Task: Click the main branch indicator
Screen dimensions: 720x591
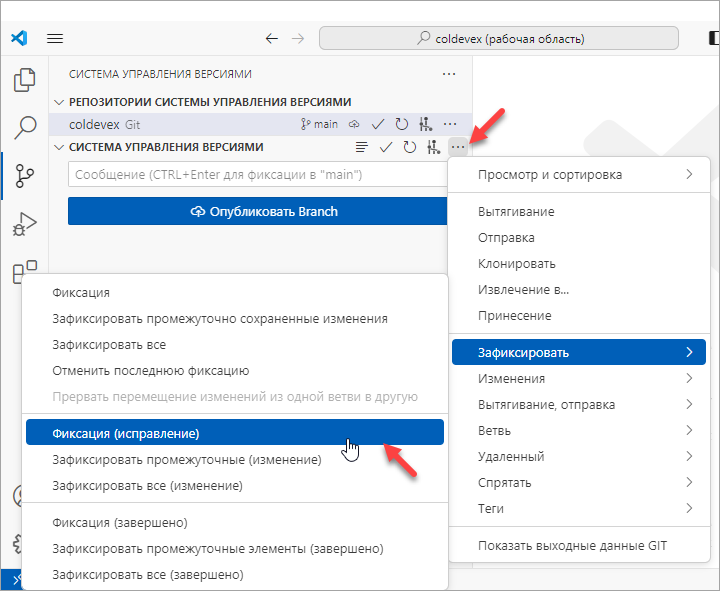Action: click(320, 125)
